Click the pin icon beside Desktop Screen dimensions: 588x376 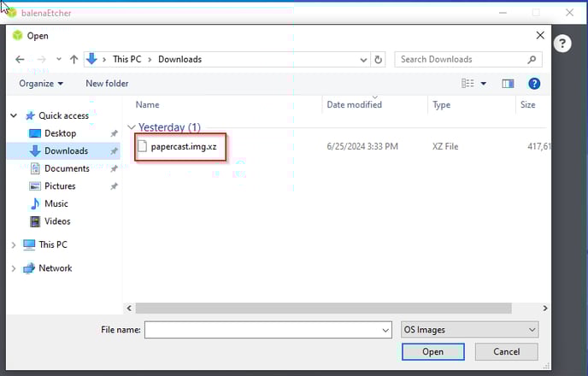click(114, 133)
